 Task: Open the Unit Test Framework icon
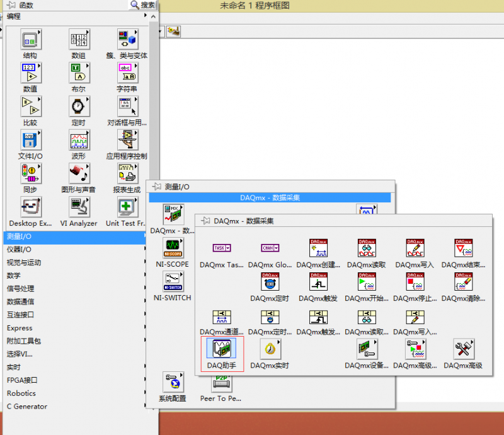click(127, 207)
